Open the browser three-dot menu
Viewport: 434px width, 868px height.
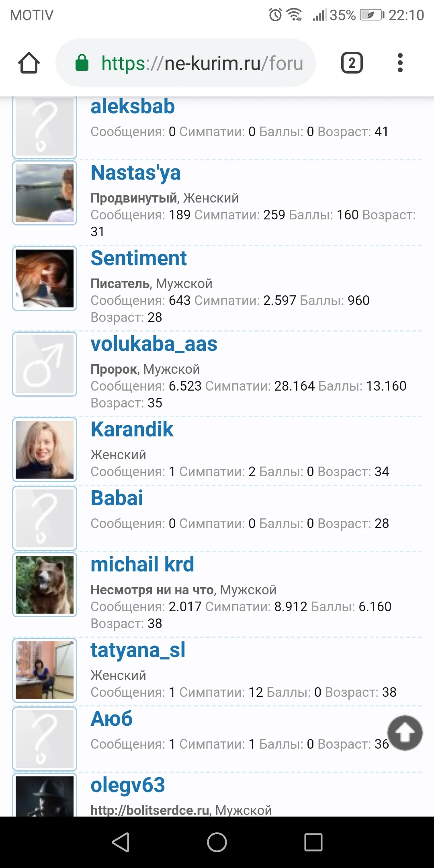[x=400, y=63]
